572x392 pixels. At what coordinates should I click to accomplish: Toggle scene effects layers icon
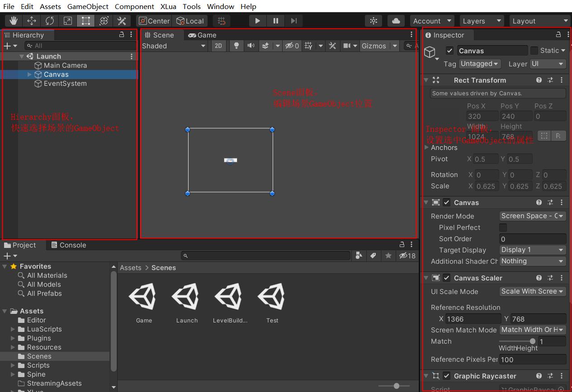pyautogui.click(x=266, y=46)
